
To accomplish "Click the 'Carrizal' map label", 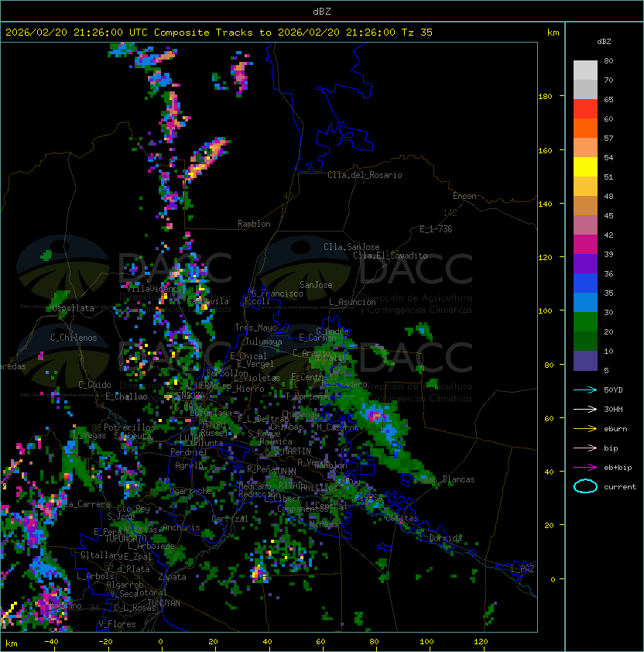I will 230,519.
